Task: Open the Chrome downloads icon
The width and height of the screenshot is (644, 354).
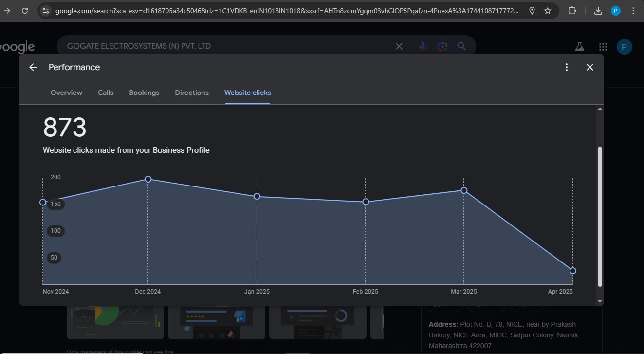Action: point(598,11)
